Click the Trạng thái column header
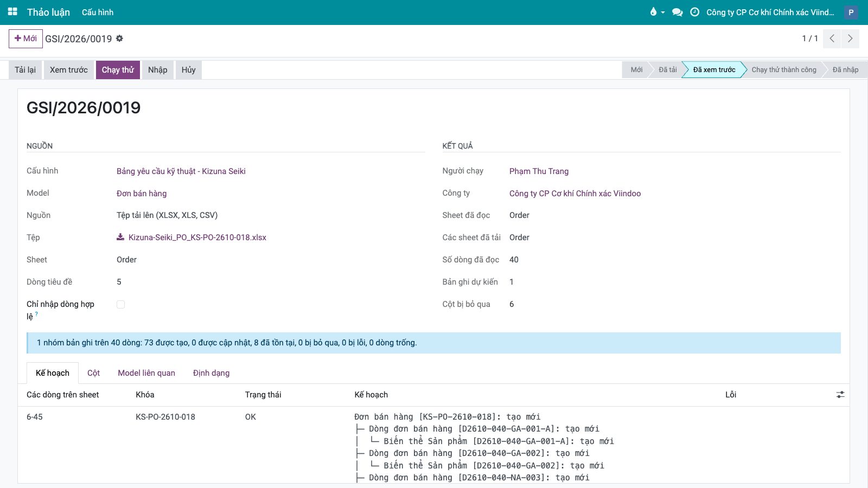Viewport: 868px width, 488px height. (x=263, y=395)
